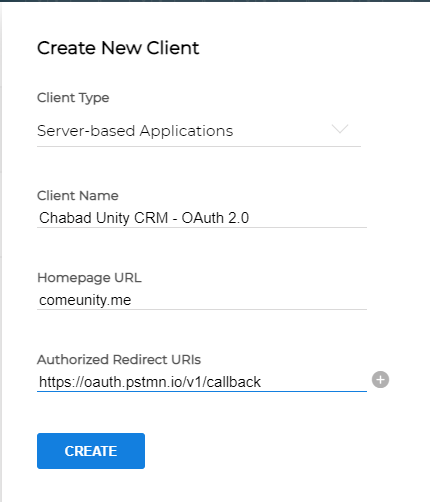Screen dimensions: 430x502
Task: Click the CREATE button
Action: point(91,451)
